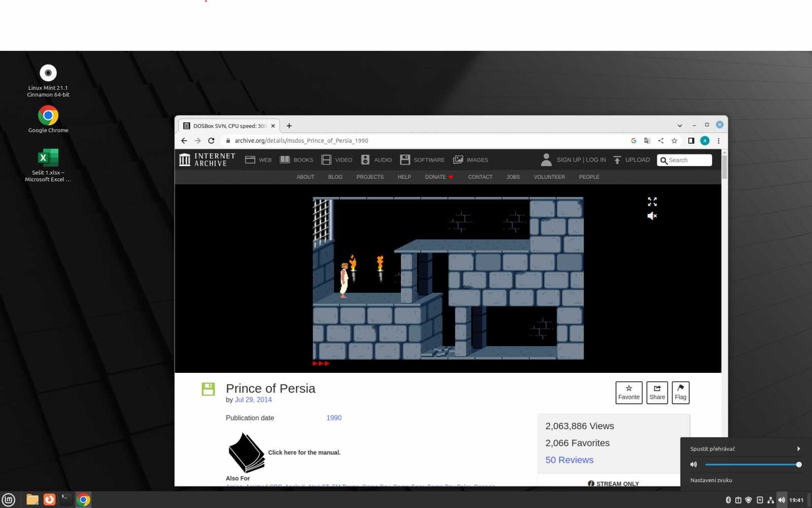The image size is (812, 508).
Task: Mute via speaker icon in sound popup
Action: click(x=694, y=464)
